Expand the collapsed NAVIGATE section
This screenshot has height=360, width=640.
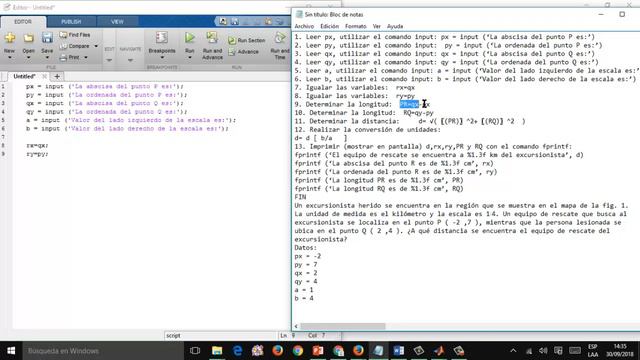click(x=130, y=60)
